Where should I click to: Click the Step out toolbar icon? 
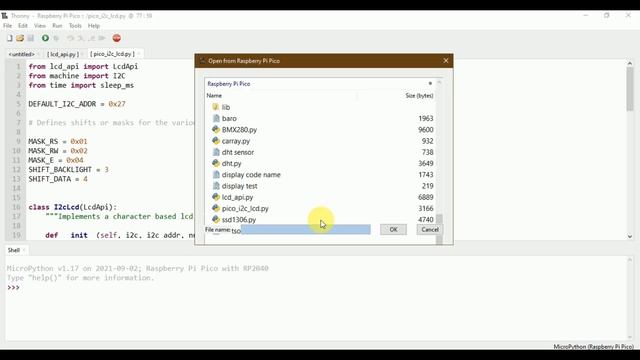pos(91,38)
